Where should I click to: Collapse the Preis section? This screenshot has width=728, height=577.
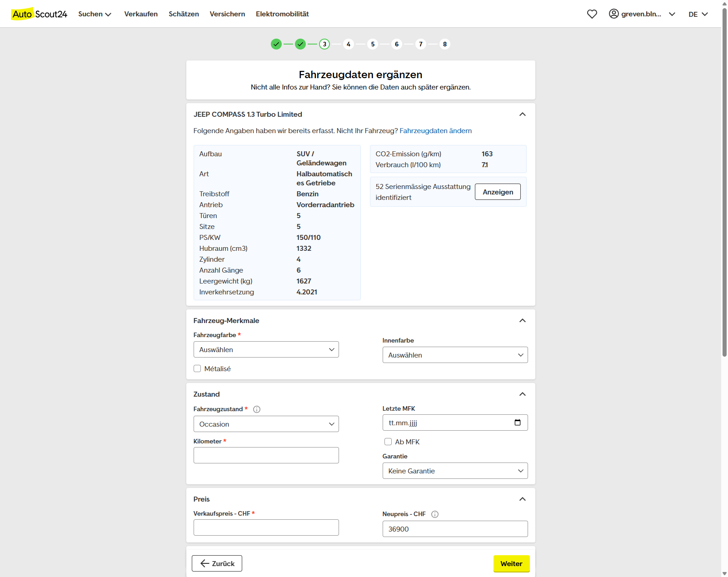(523, 499)
